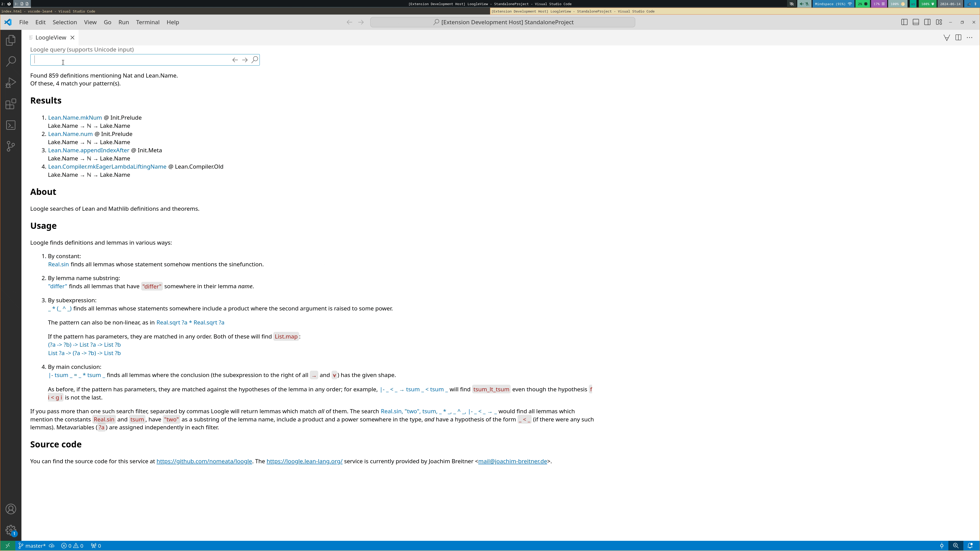Viewport: 980px width, 551px height.
Task: Split the editor right
Action: (958, 38)
